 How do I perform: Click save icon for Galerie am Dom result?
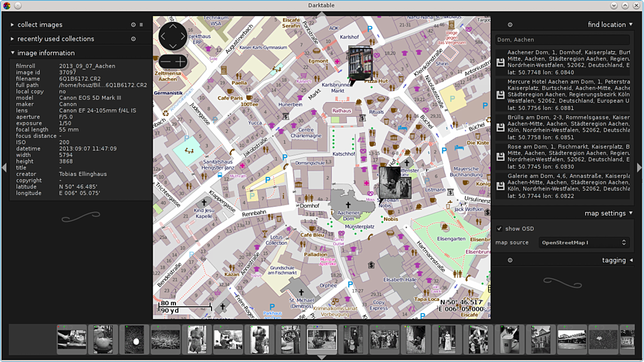(500, 186)
